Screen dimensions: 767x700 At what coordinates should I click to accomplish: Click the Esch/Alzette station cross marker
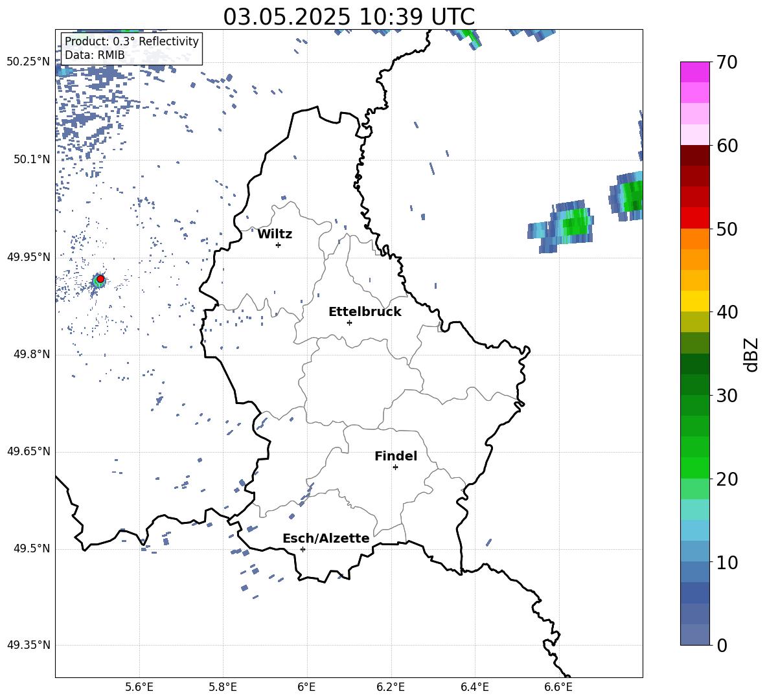pos(303,549)
